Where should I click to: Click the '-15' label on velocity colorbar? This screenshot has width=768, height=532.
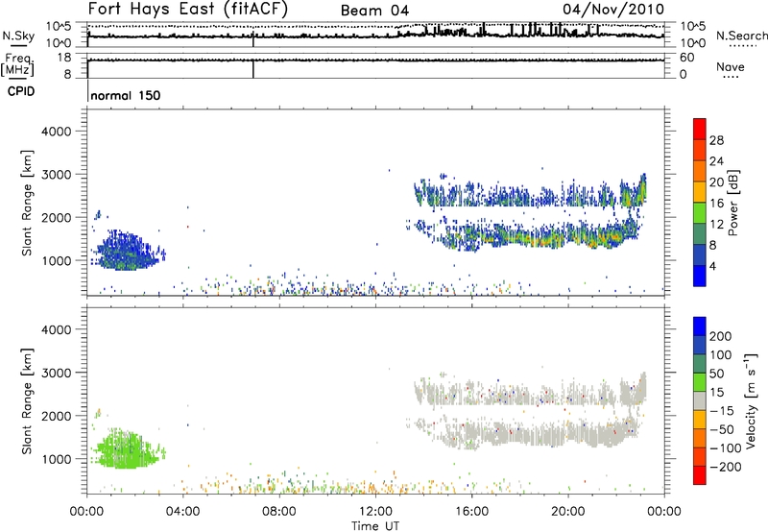click(x=722, y=411)
